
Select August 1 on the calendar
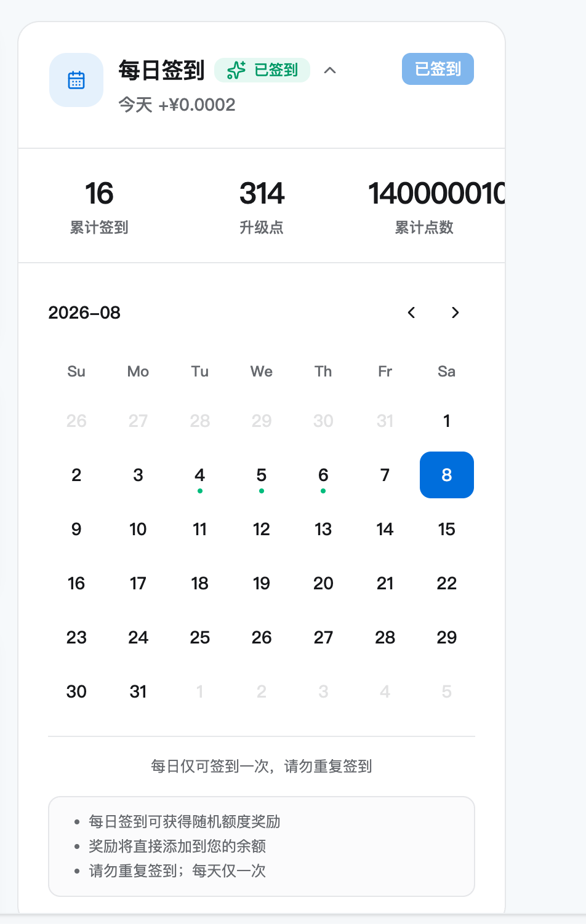tap(447, 421)
